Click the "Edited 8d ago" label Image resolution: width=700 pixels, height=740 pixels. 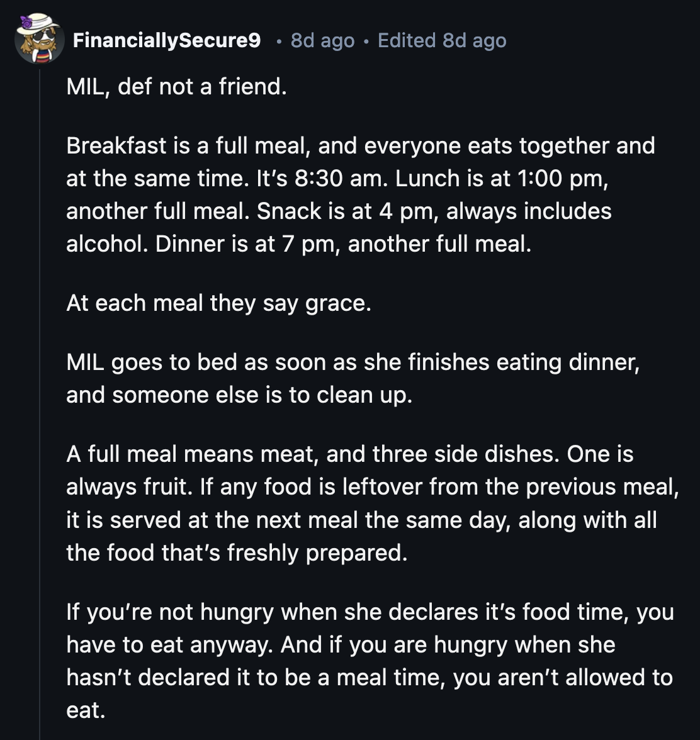442,41
